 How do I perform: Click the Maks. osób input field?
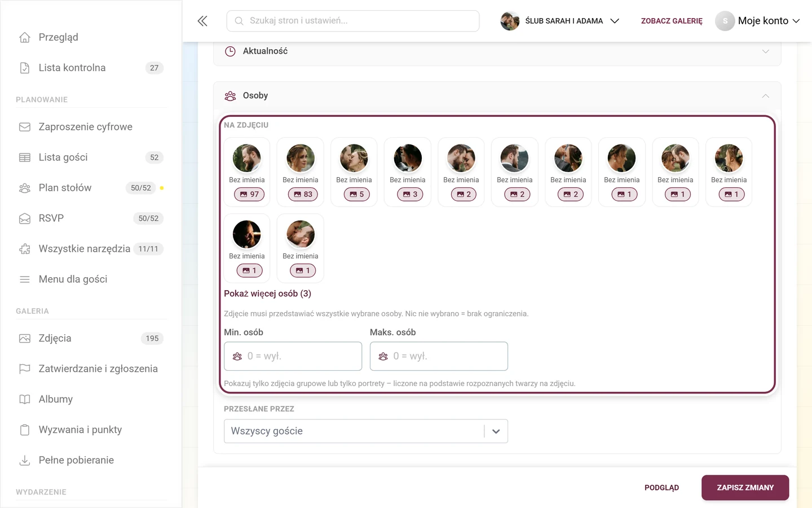click(439, 356)
